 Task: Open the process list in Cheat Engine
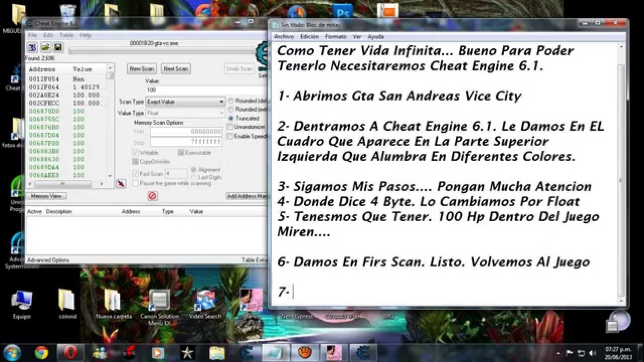tap(33, 47)
